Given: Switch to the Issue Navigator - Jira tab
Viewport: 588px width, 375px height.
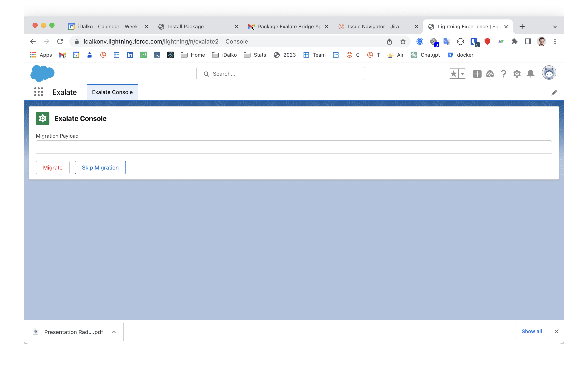Looking at the screenshot, I should 373,27.
